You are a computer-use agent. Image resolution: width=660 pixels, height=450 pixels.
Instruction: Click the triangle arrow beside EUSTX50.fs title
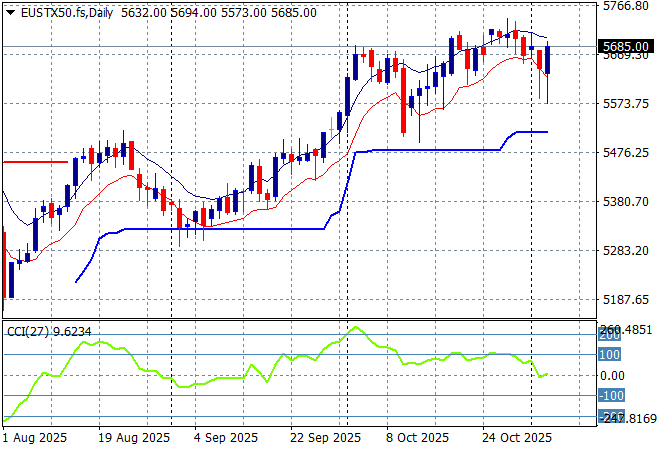point(10,12)
